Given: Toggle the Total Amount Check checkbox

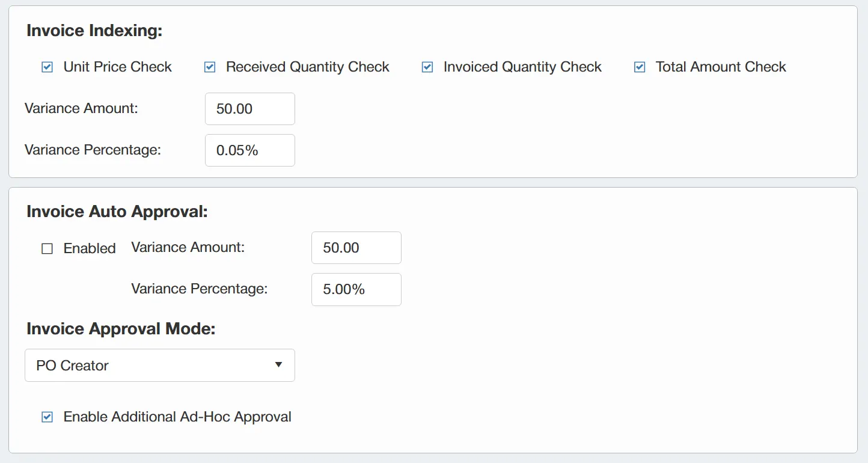Looking at the screenshot, I should [x=640, y=67].
